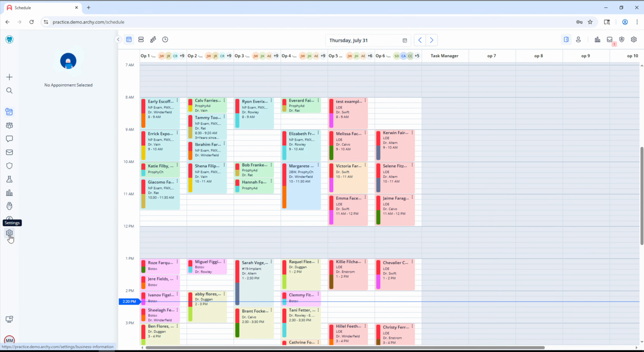The height and width of the screenshot is (352, 644).
Task: Open the patients group sidebar icon
Action: [9, 125]
